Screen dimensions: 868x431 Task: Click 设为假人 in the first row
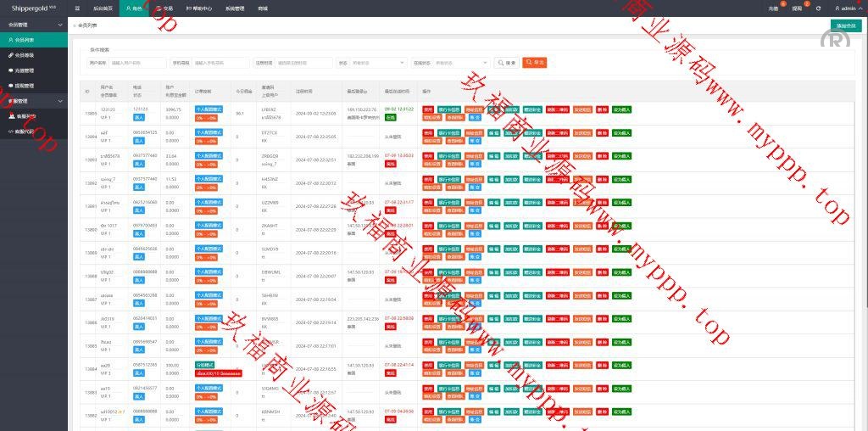point(621,109)
